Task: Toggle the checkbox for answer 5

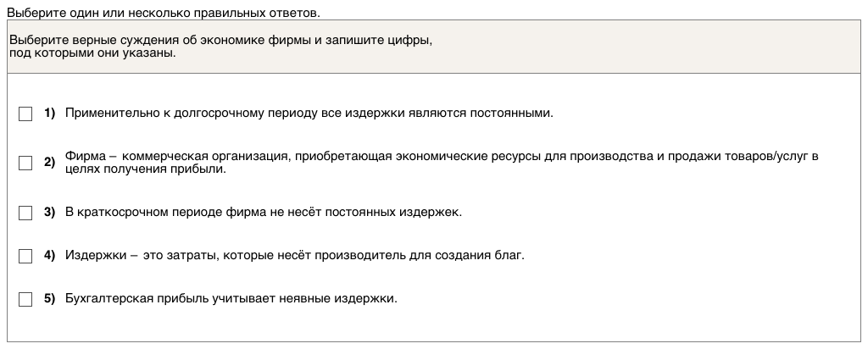Action: (25, 299)
